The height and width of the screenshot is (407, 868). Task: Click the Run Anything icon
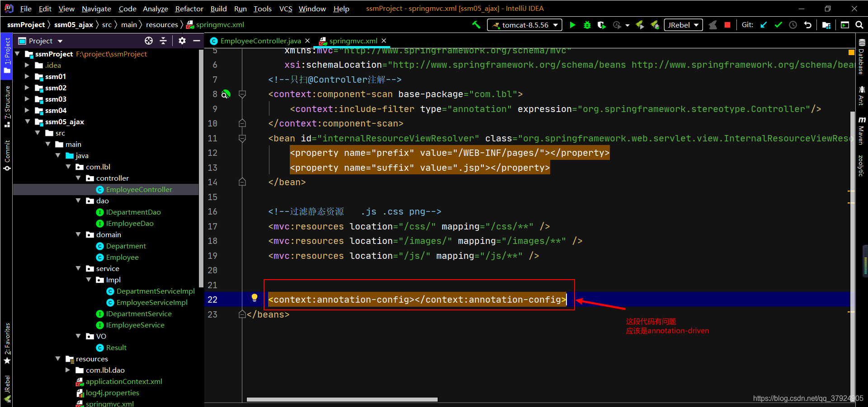click(x=845, y=25)
